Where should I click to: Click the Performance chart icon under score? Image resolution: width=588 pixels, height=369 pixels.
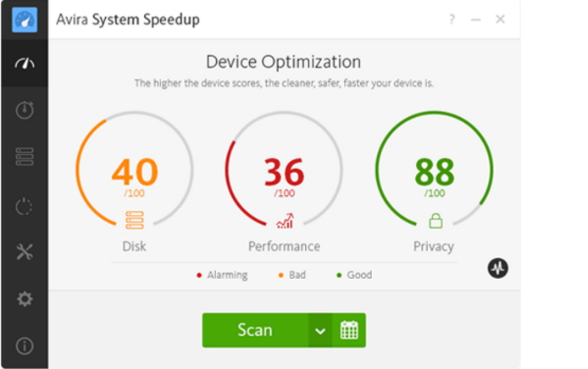point(285,221)
